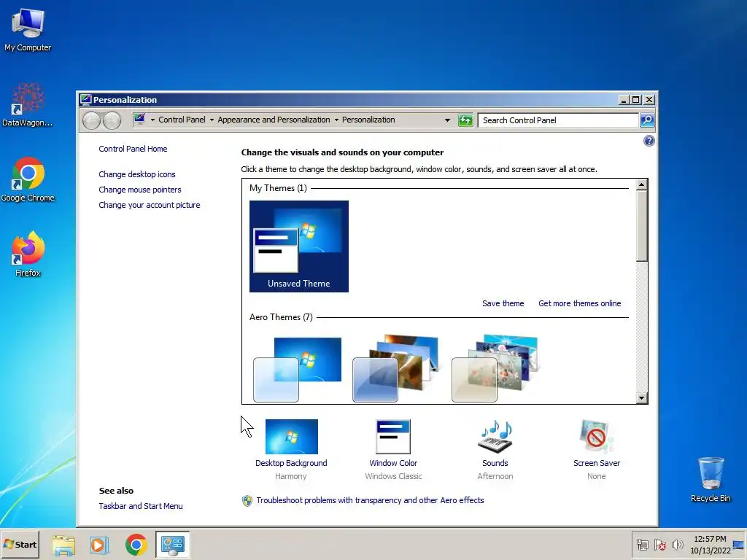The height and width of the screenshot is (560, 747).
Task: Click the Desktop Background text link
Action: tap(291, 463)
